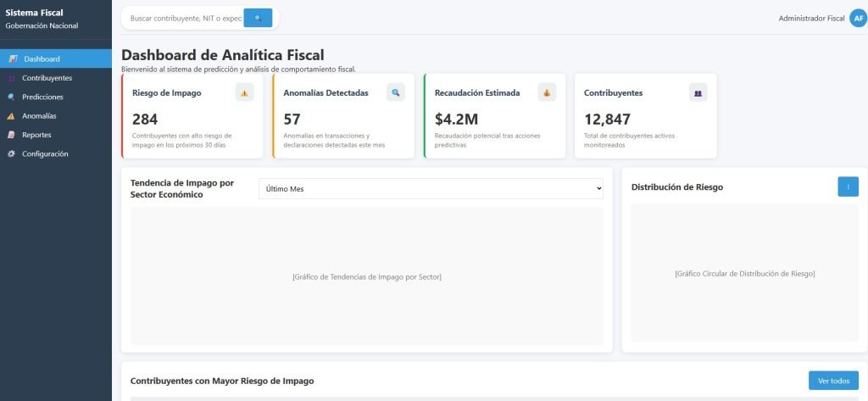This screenshot has width=868, height=401.
Task: Click the Configuración gear icon in sidebar
Action: pos(12,153)
